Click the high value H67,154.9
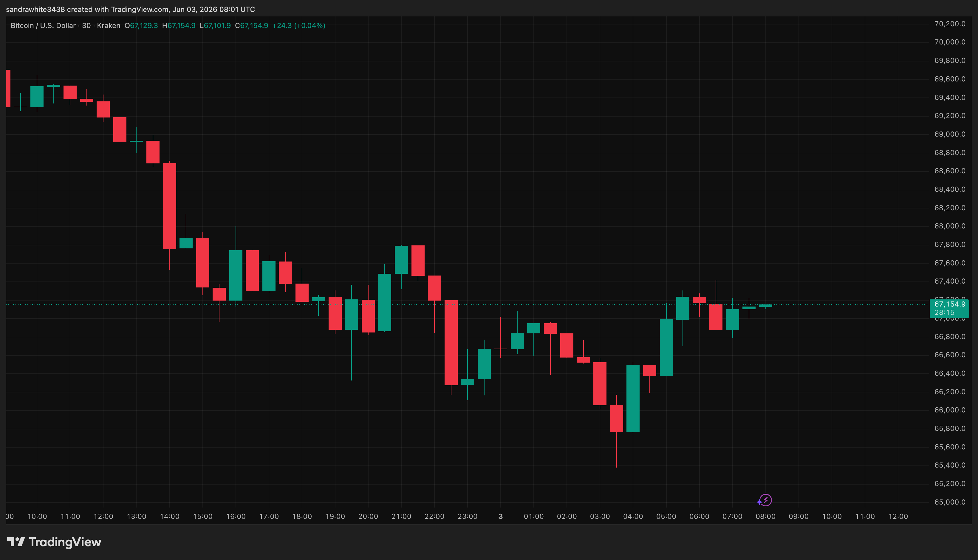The width and height of the screenshot is (978, 560). click(x=179, y=26)
